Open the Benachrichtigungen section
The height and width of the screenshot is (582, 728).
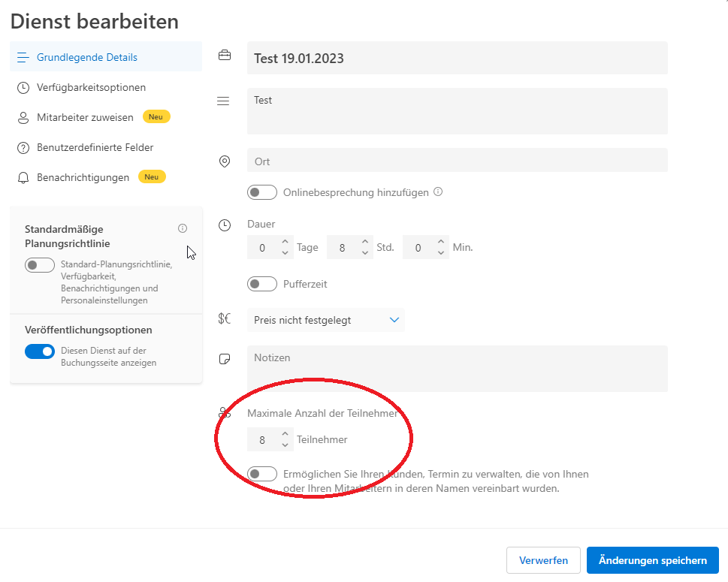click(83, 178)
